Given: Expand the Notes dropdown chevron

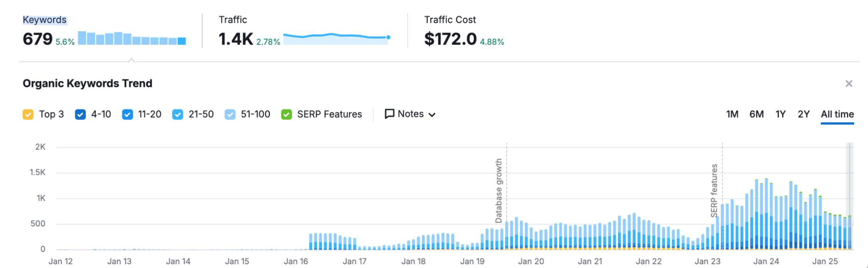Looking at the screenshot, I should [x=432, y=115].
